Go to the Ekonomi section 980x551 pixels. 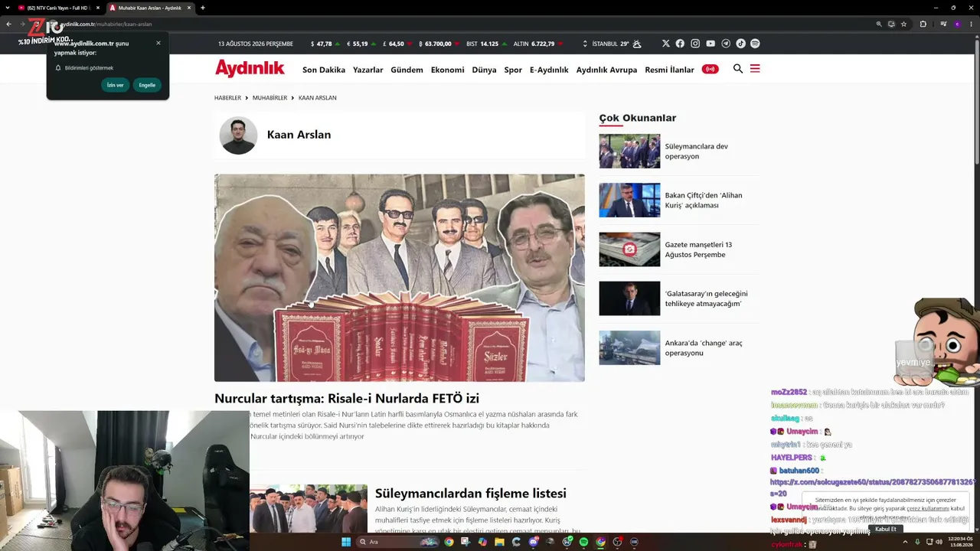pyautogui.click(x=448, y=70)
